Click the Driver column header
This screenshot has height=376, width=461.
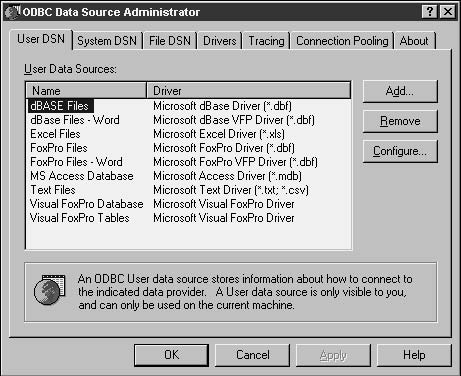(249, 91)
